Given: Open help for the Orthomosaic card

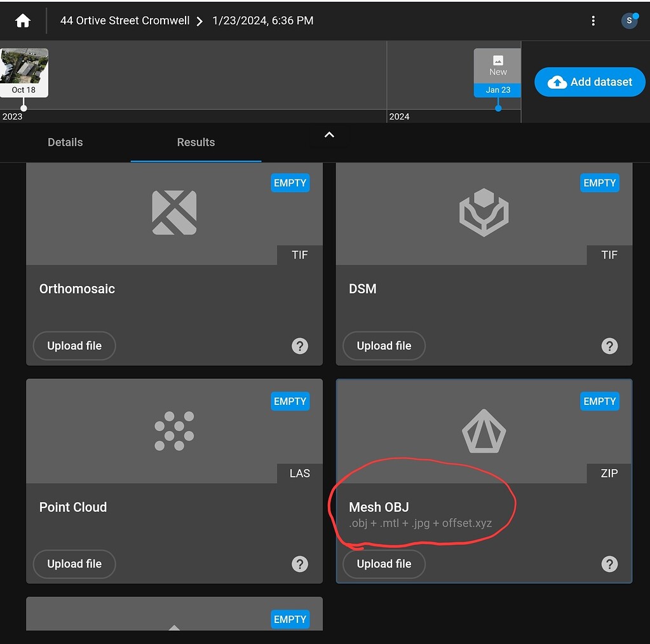Looking at the screenshot, I should [299, 346].
